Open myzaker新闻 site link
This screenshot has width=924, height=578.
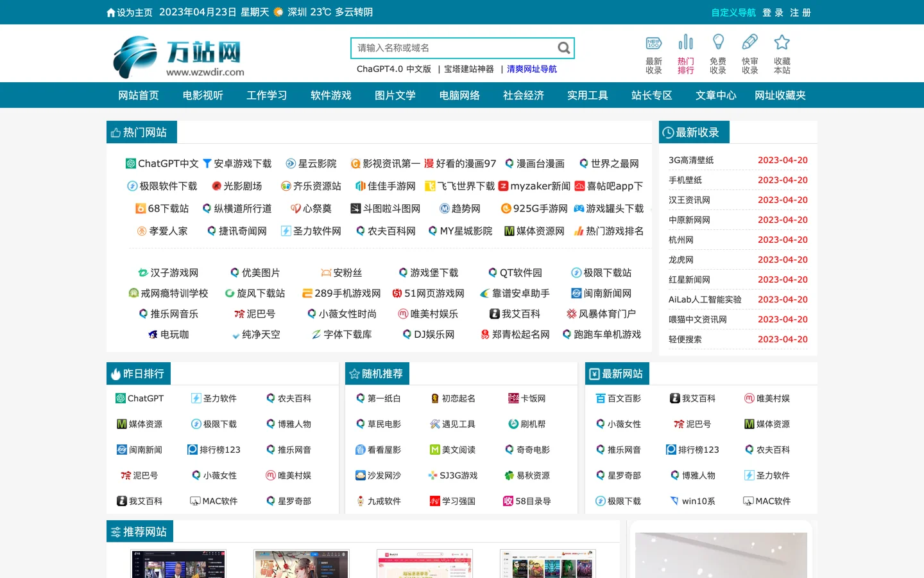(535, 186)
